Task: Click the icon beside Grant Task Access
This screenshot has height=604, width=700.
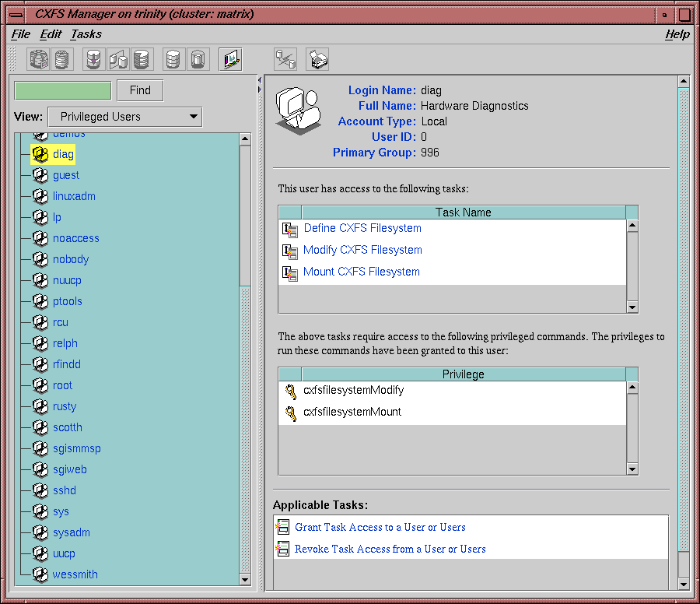Action: tap(282, 527)
